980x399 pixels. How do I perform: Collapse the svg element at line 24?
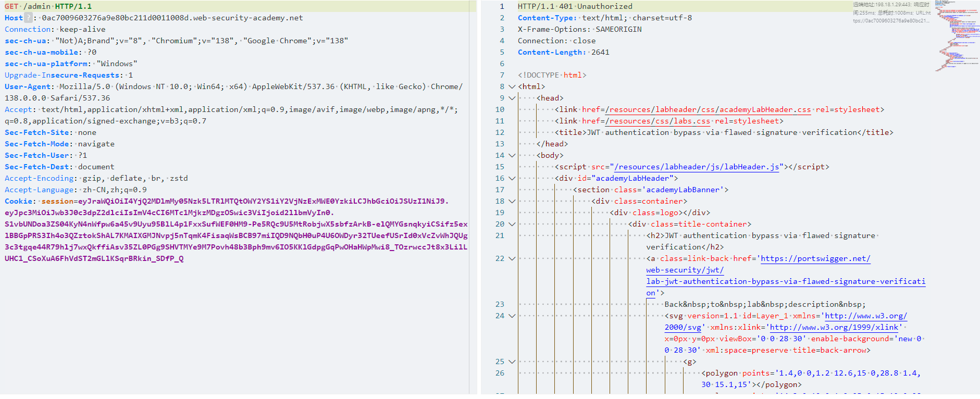click(512, 316)
